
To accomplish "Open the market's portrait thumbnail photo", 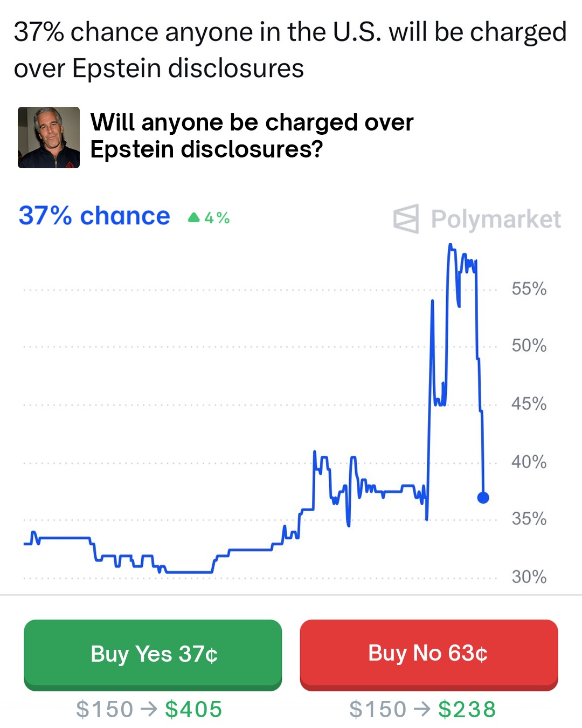I will click(x=49, y=138).
